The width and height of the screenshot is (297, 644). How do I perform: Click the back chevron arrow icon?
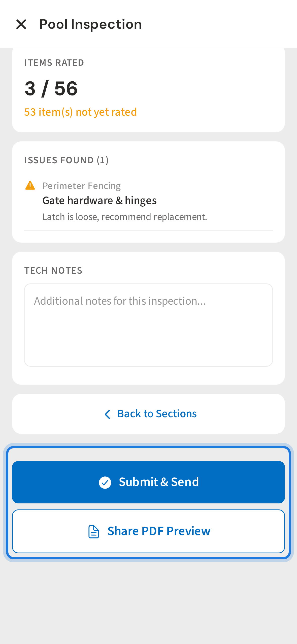click(107, 414)
